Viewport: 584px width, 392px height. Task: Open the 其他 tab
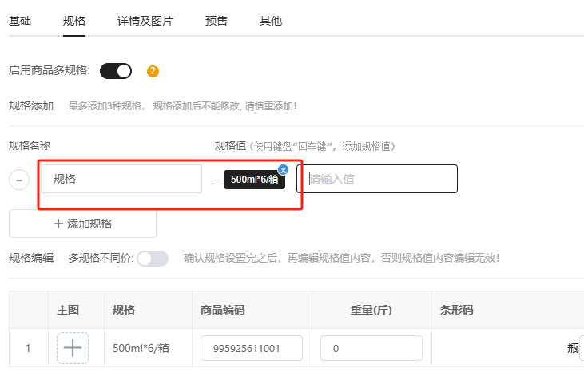point(271,21)
